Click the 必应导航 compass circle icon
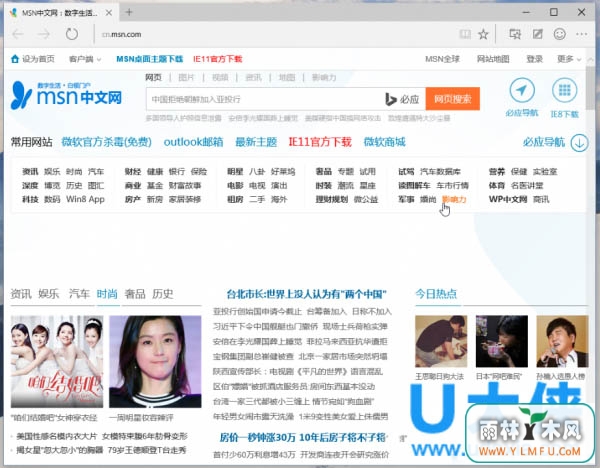Screen dimensions: 600x468 (x=522, y=90)
